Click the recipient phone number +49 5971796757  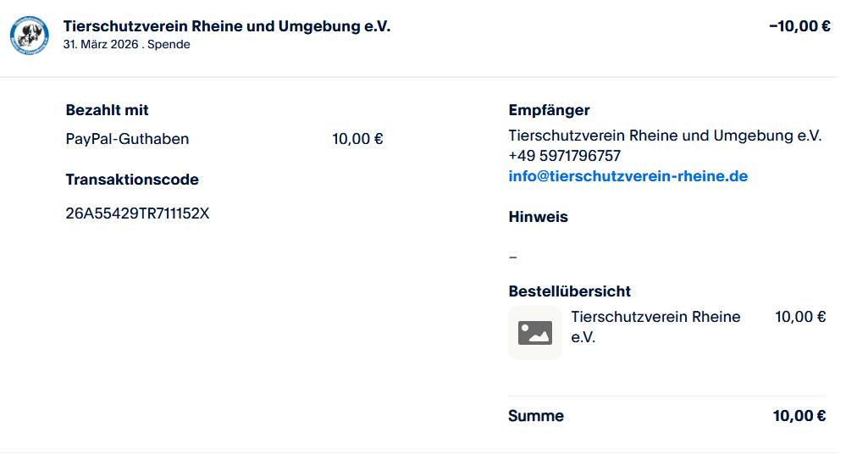(564, 156)
